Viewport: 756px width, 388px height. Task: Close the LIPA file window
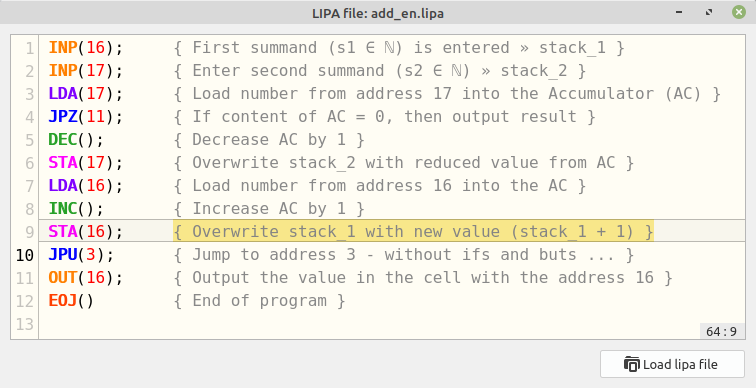tap(739, 12)
